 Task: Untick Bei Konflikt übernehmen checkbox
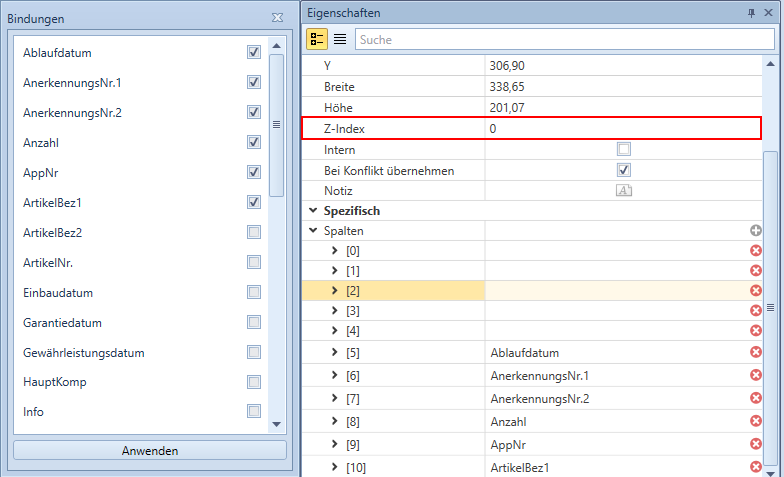point(624,170)
